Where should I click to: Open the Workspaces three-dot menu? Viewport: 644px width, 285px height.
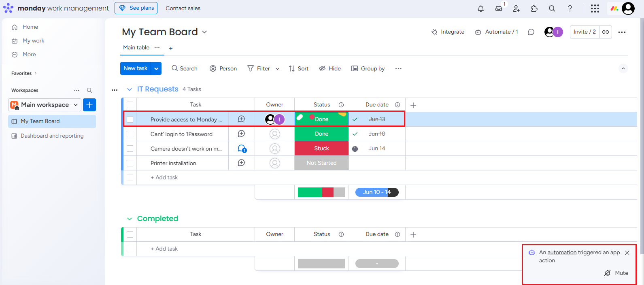point(77,90)
